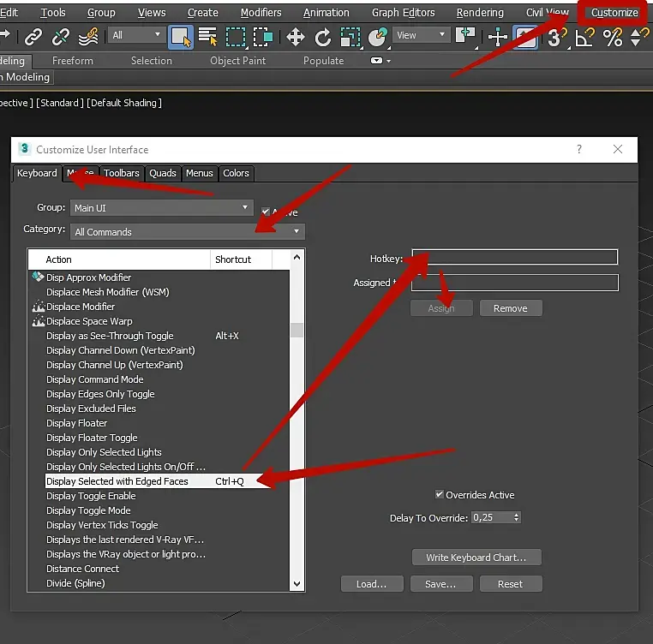The height and width of the screenshot is (644, 653).
Task: Open the View reference coordinate dropdown
Action: coord(421,35)
